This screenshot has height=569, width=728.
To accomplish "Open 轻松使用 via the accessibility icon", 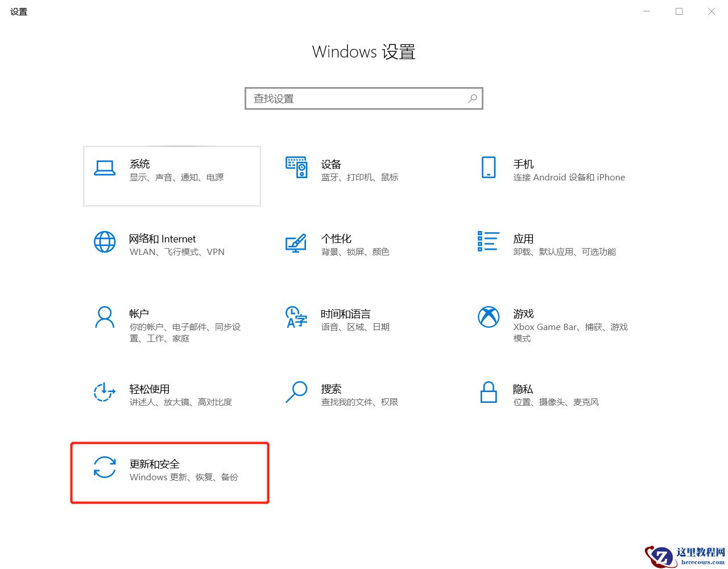I will click(x=105, y=393).
